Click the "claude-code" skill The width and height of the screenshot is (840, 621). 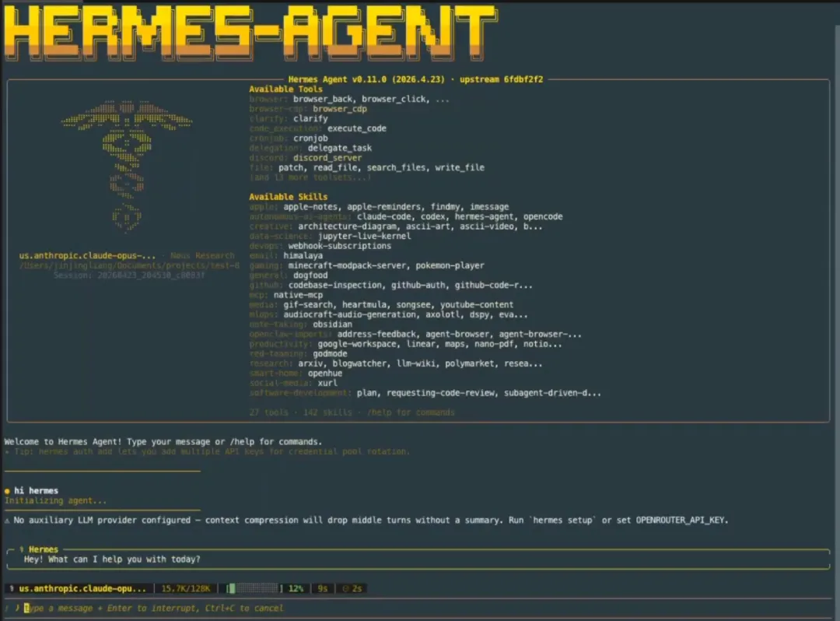click(x=383, y=216)
